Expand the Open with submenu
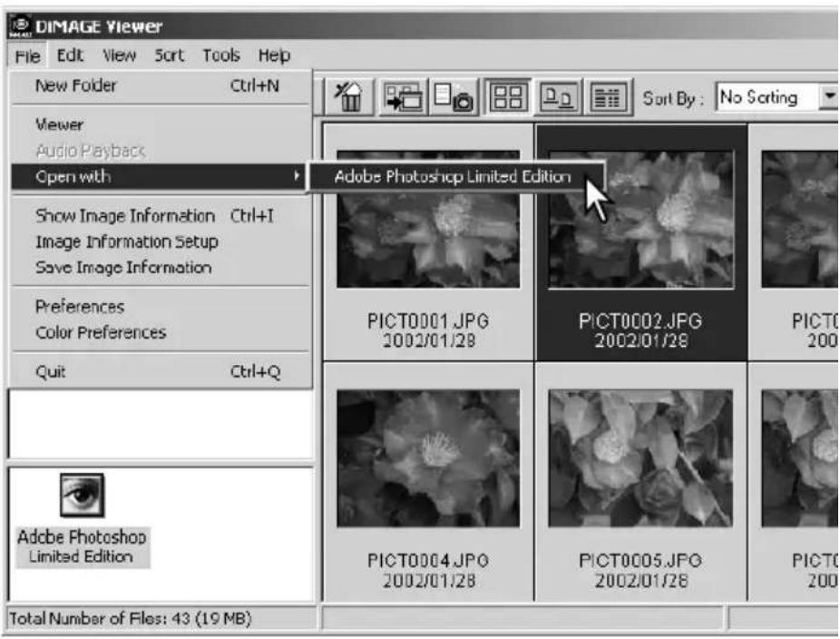The width and height of the screenshot is (840, 639). point(159,176)
